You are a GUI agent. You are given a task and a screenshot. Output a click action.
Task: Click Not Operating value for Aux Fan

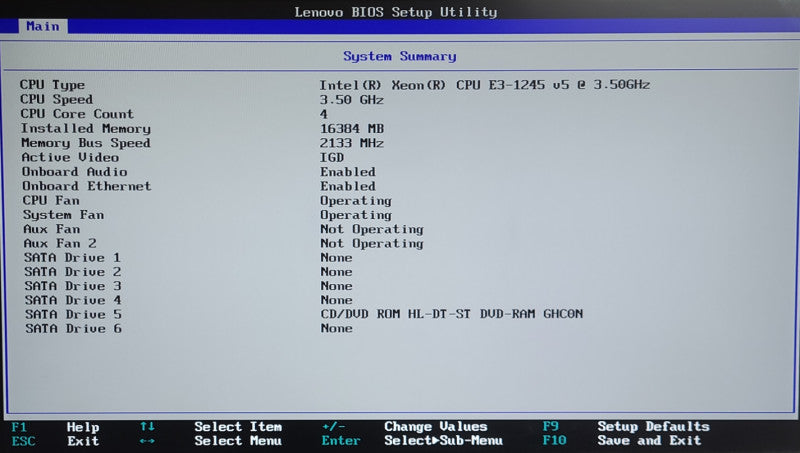coord(371,230)
